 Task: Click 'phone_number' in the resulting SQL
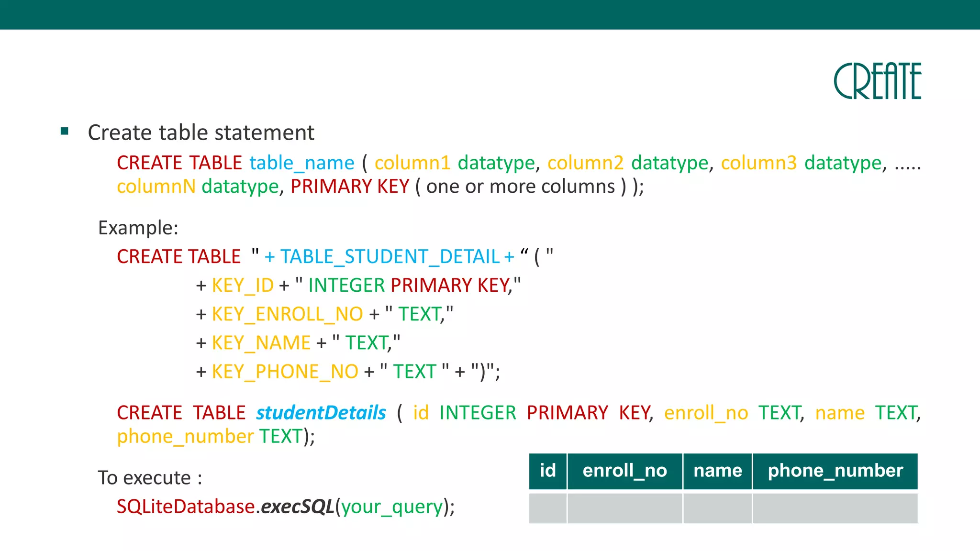click(185, 436)
